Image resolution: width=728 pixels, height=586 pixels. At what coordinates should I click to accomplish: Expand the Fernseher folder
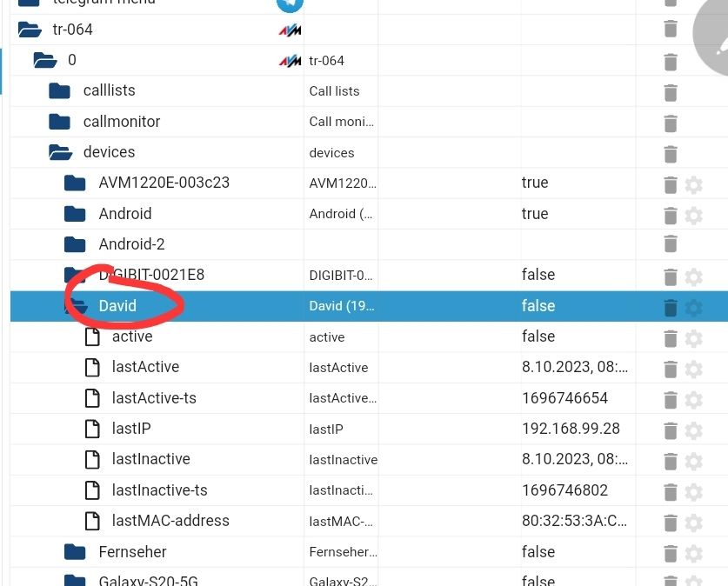75,552
